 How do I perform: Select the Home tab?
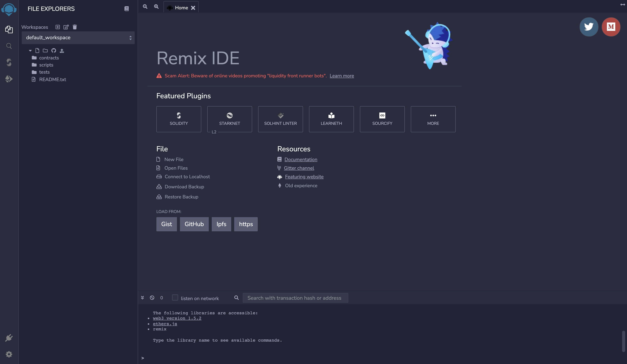(x=181, y=7)
